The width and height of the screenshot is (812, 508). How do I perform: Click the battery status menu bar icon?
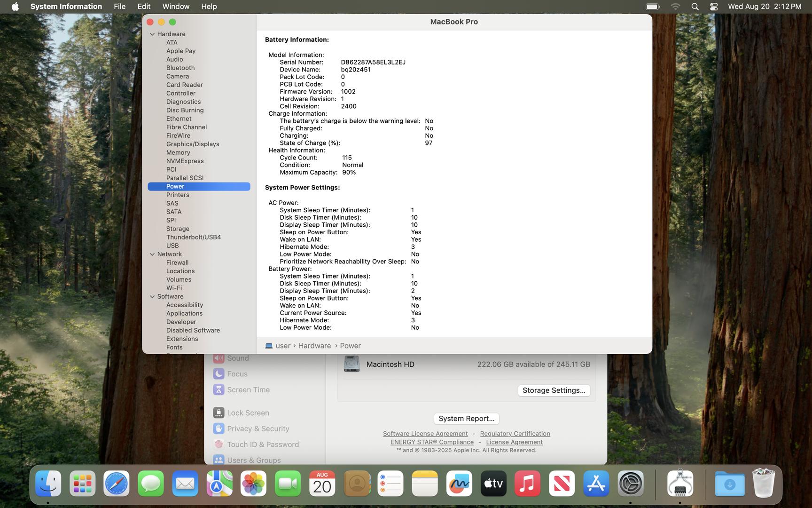(653, 7)
